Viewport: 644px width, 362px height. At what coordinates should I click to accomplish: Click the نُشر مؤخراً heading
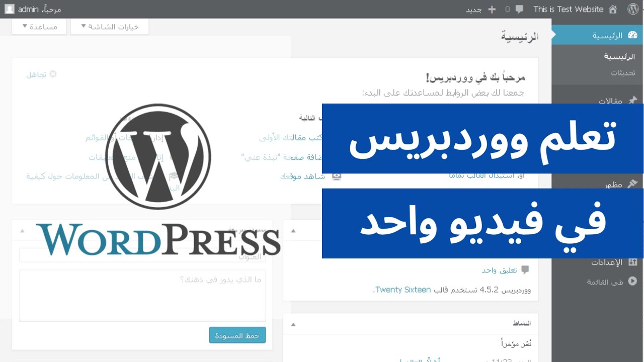[516, 344]
